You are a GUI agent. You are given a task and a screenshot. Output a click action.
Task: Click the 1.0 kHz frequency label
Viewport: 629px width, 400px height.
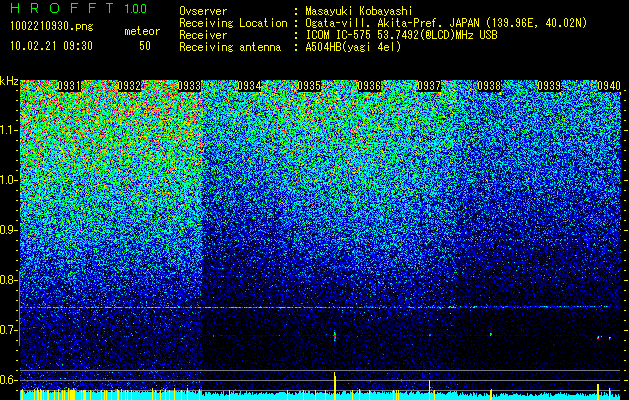(8, 180)
